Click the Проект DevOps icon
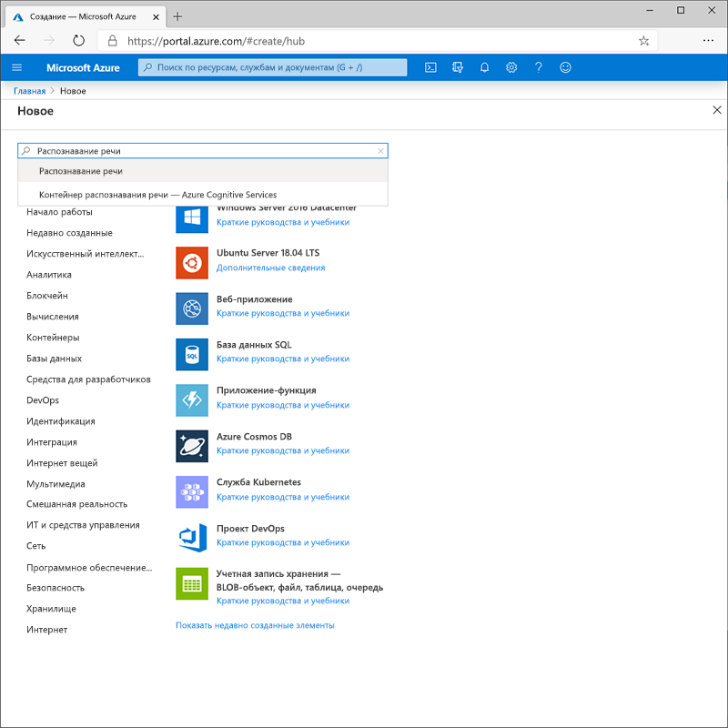The image size is (728, 728). pyautogui.click(x=192, y=538)
